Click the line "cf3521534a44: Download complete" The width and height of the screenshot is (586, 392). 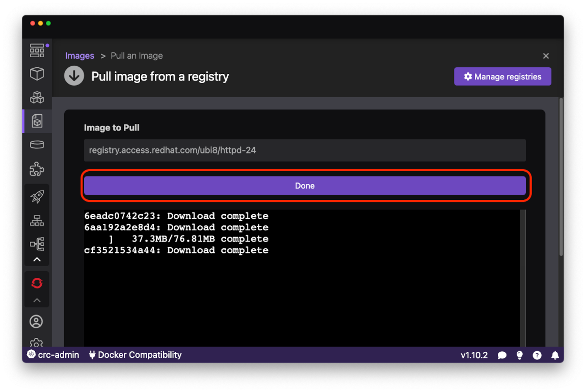176,250
